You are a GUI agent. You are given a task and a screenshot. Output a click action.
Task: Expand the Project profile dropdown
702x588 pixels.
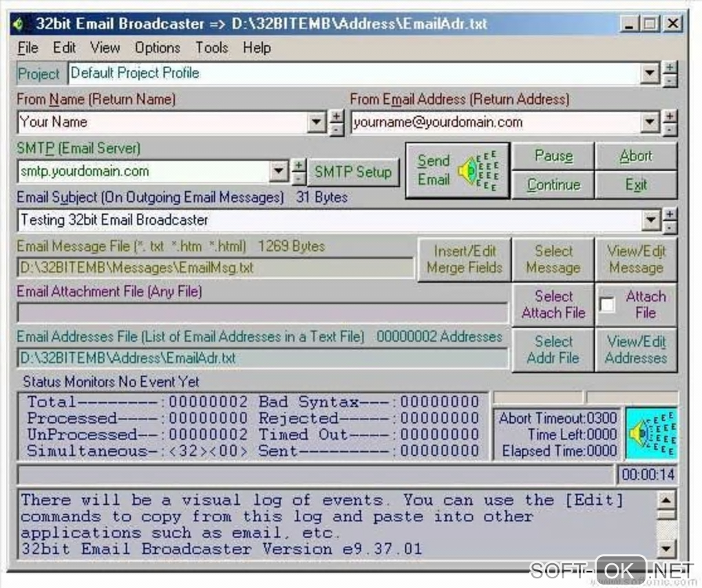coord(649,74)
